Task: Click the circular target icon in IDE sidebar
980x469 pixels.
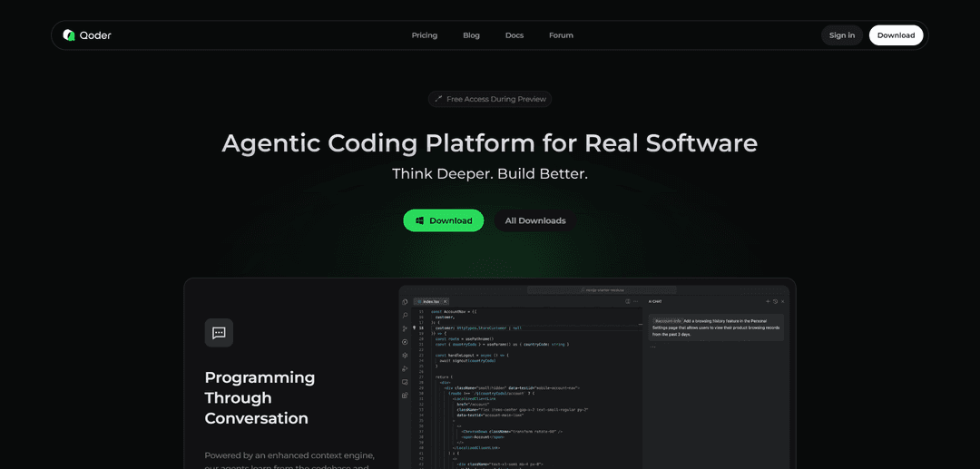Action: tap(405, 342)
